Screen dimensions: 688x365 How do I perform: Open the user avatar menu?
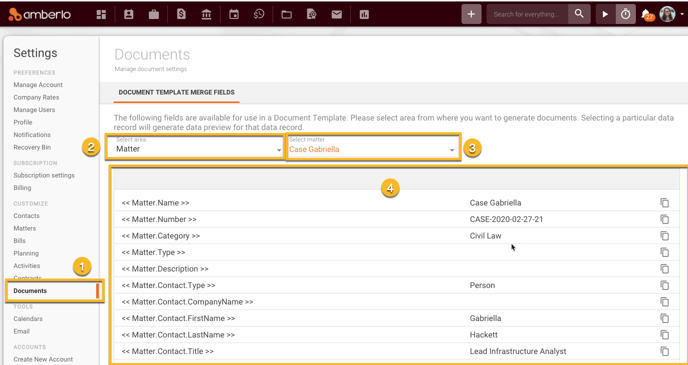667,14
